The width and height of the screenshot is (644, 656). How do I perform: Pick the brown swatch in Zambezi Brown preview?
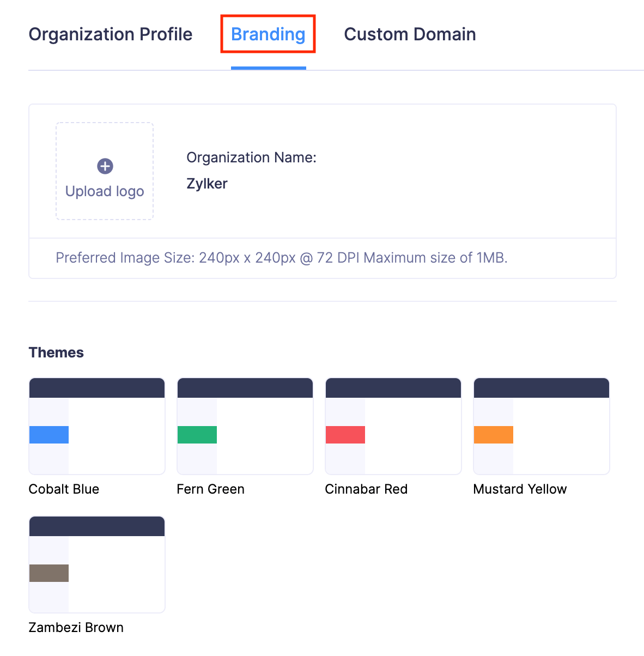tap(49, 573)
